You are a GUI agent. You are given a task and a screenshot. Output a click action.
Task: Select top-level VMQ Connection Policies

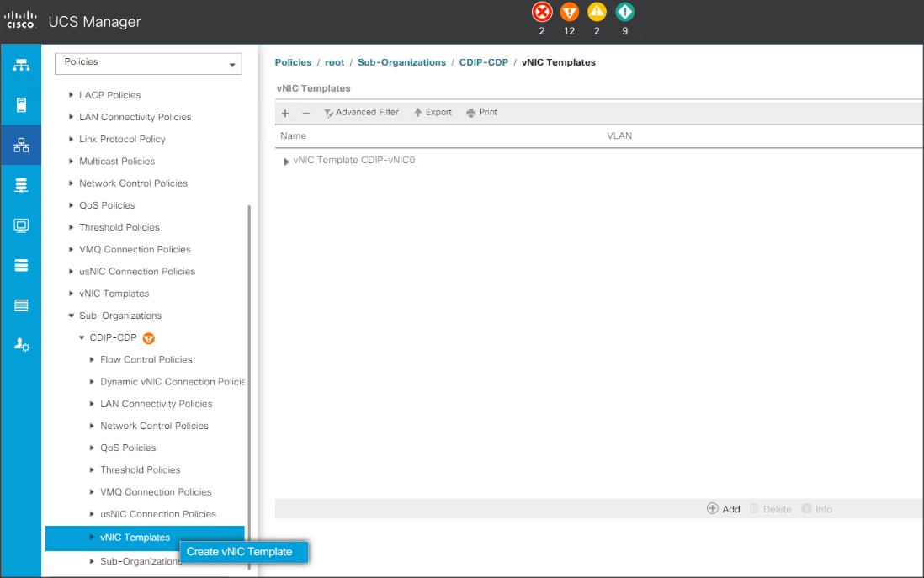pos(135,249)
